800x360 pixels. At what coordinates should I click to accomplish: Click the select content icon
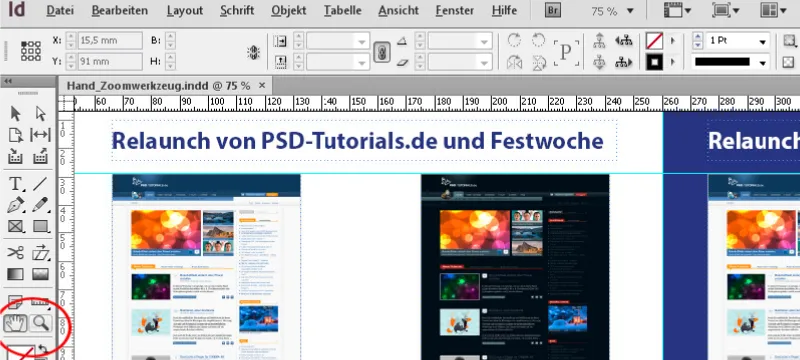(x=599, y=62)
